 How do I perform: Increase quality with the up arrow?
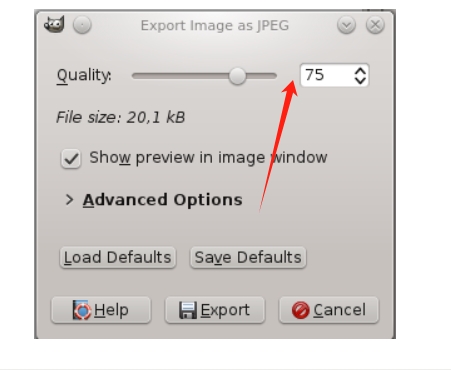pyautogui.click(x=360, y=71)
